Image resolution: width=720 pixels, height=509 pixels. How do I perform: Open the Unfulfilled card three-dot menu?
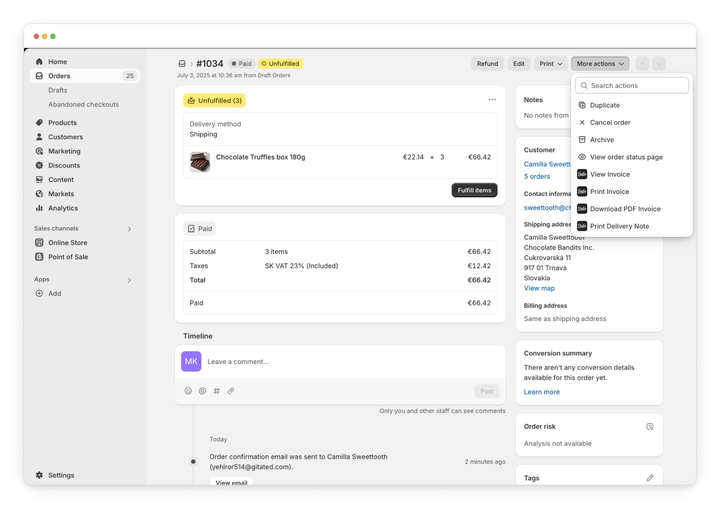click(x=492, y=99)
